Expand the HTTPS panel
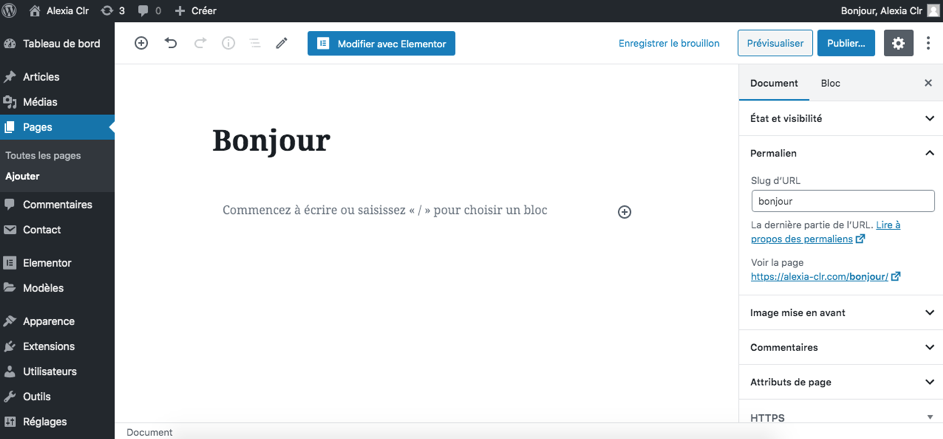 click(x=841, y=417)
